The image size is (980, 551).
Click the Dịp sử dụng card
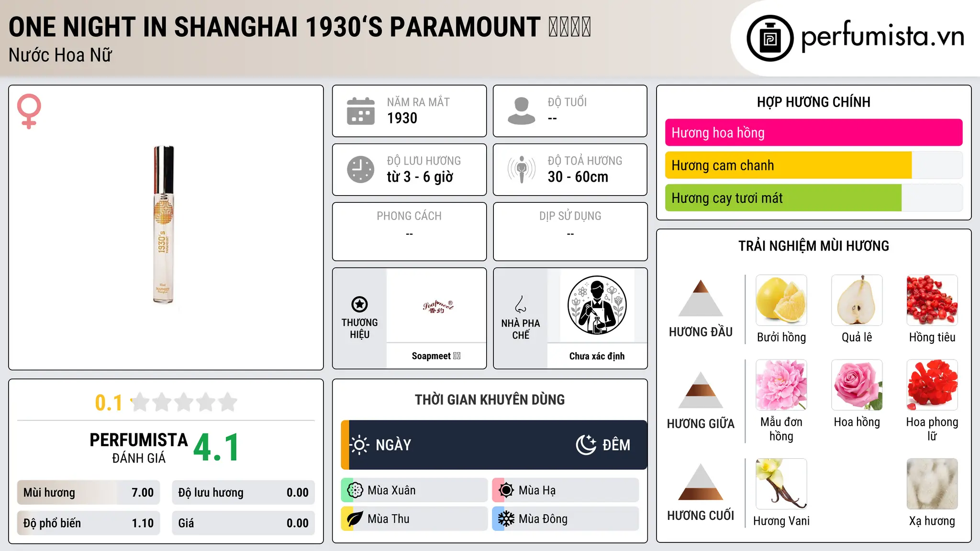(570, 231)
